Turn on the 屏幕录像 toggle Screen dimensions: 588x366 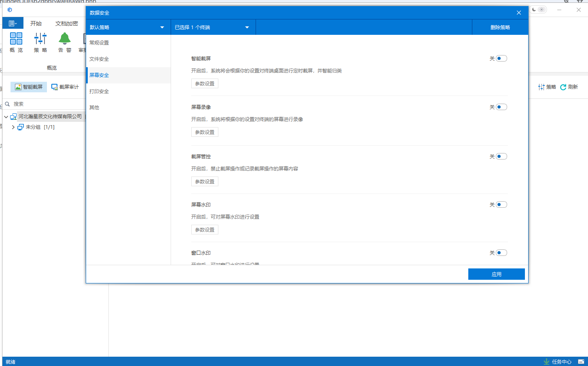point(501,107)
